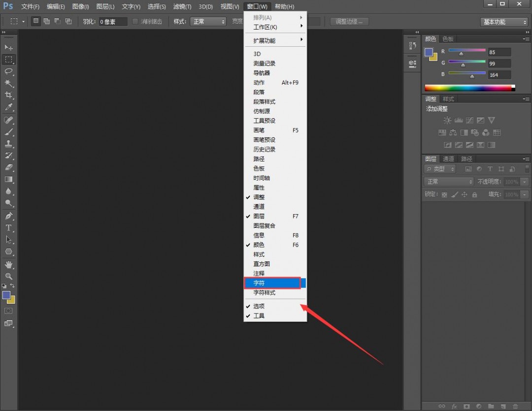The height and width of the screenshot is (411, 532).
Task: Select the Crop tool
Action: click(x=8, y=95)
